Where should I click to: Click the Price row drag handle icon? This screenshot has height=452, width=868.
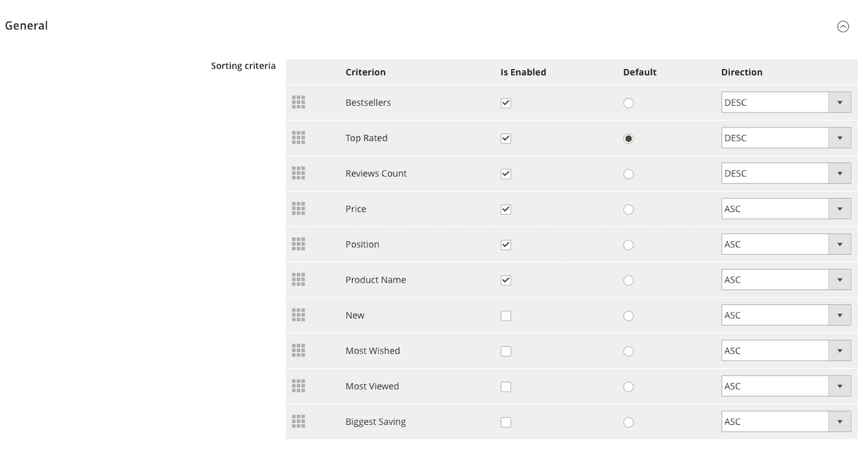coord(298,209)
